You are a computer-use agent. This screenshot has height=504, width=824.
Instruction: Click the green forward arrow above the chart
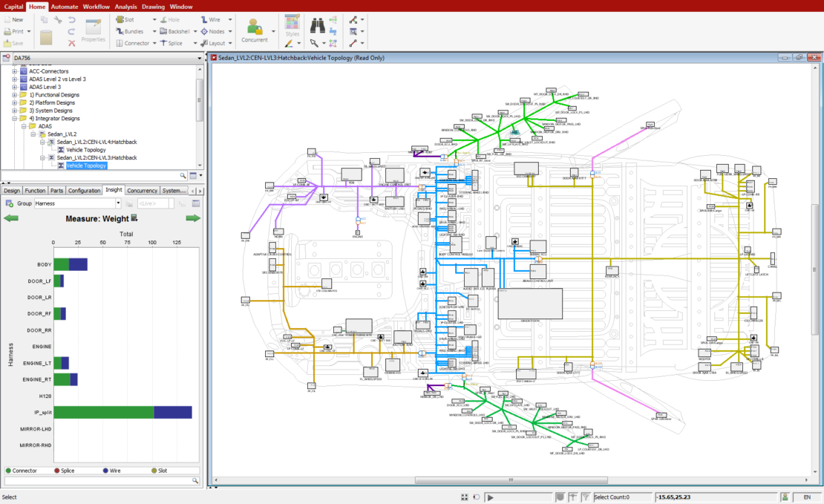193,217
